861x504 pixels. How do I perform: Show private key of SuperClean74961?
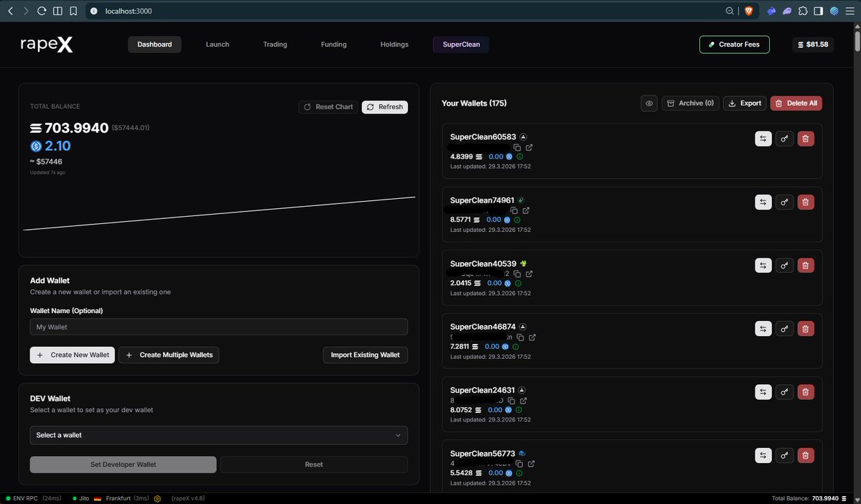[x=784, y=202]
